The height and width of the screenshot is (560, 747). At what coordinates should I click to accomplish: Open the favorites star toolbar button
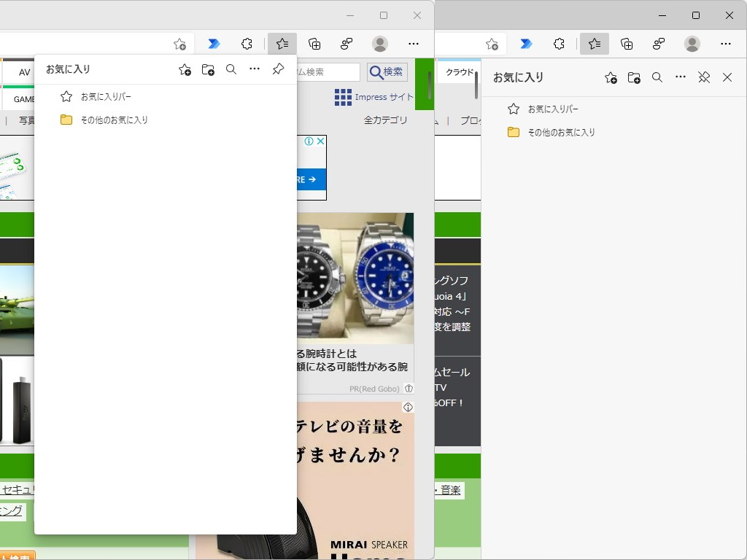pos(282,44)
